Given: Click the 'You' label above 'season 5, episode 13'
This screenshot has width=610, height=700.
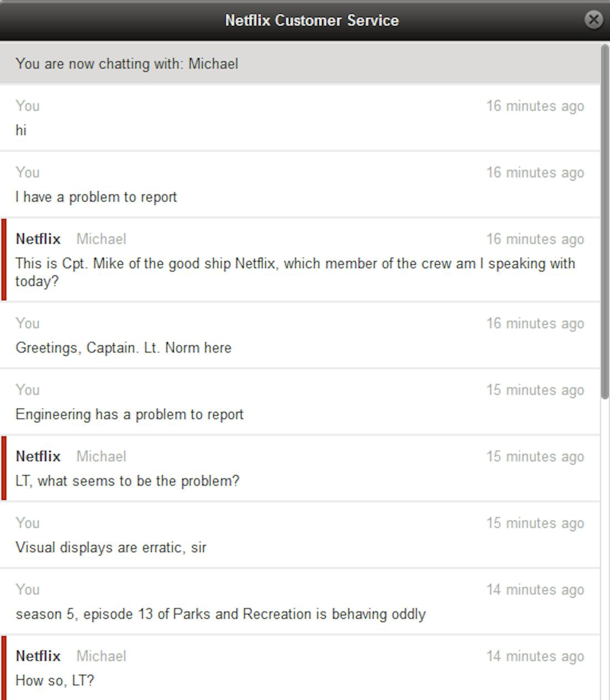Looking at the screenshot, I should 27,590.
